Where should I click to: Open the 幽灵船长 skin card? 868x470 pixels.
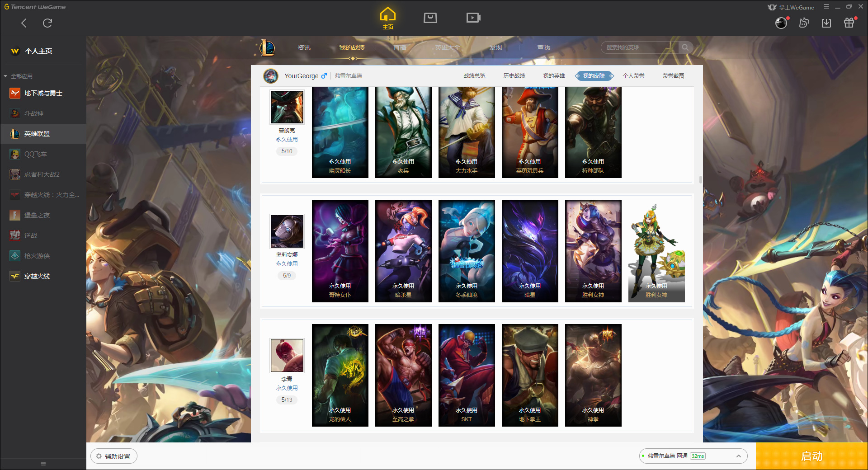(x=340, y=132)
